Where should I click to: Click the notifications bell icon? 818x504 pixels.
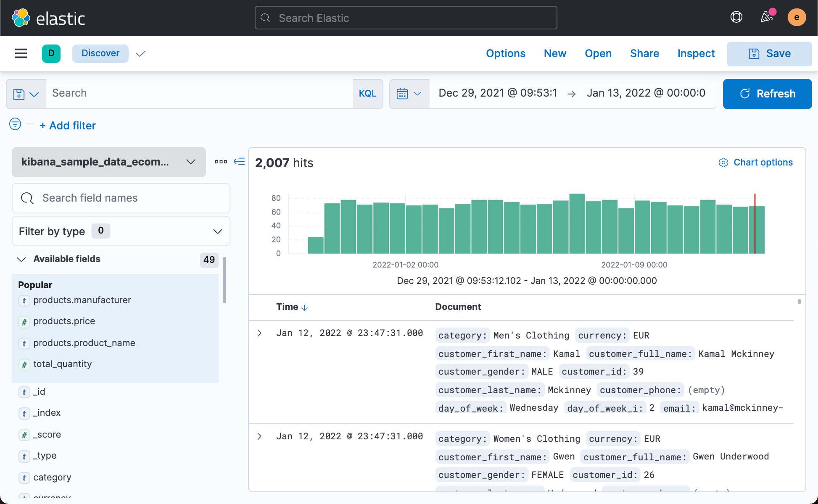766,17
